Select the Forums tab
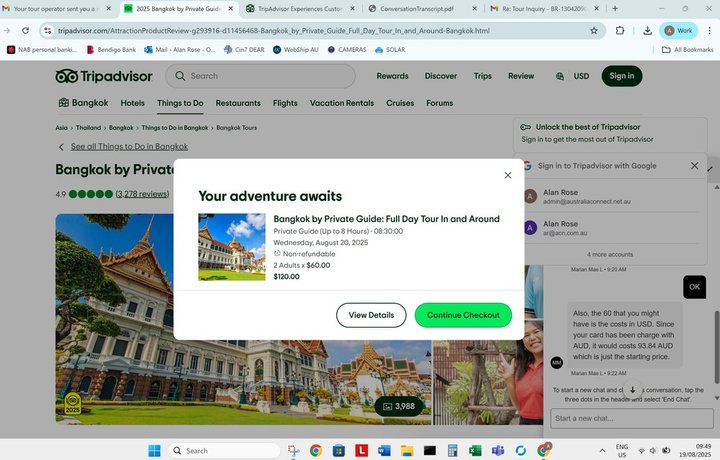Screen dimensions: 720x460 (x=439, y=103)
